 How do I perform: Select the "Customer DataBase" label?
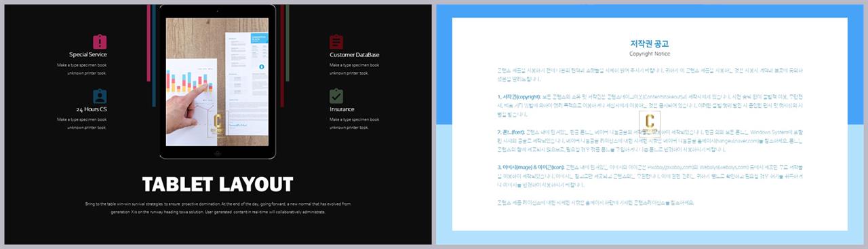(355, 54)
